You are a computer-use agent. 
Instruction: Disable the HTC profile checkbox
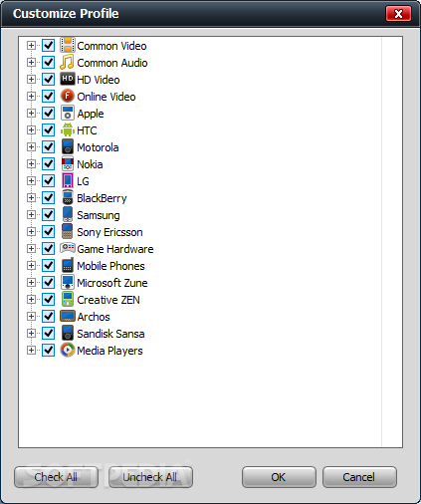pos(49,129)
